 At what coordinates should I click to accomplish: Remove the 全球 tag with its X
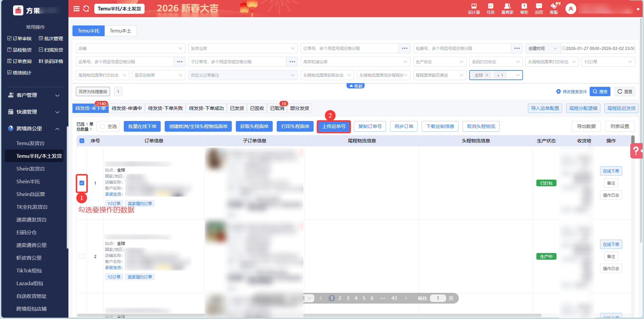pyautogui.click(x=487, y=75)
